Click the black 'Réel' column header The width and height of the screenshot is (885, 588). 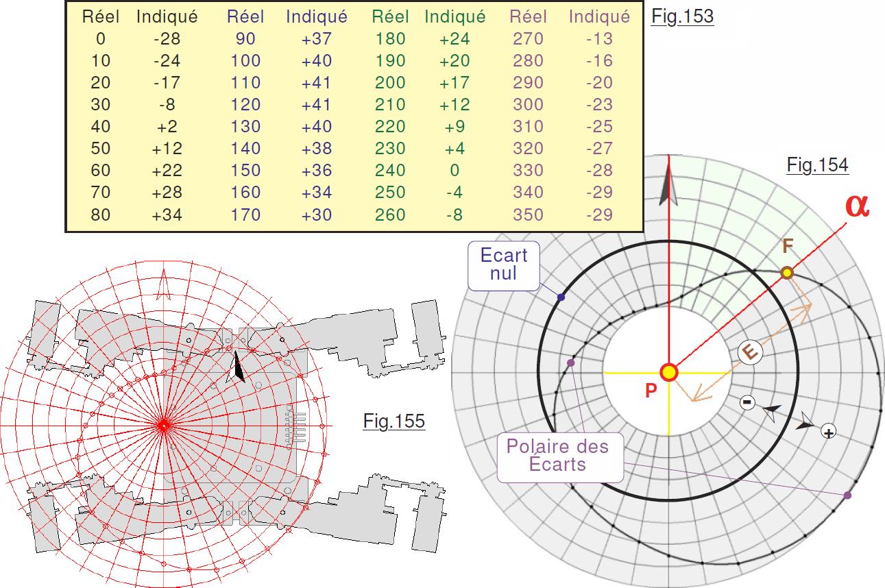(x=101, y=16)
